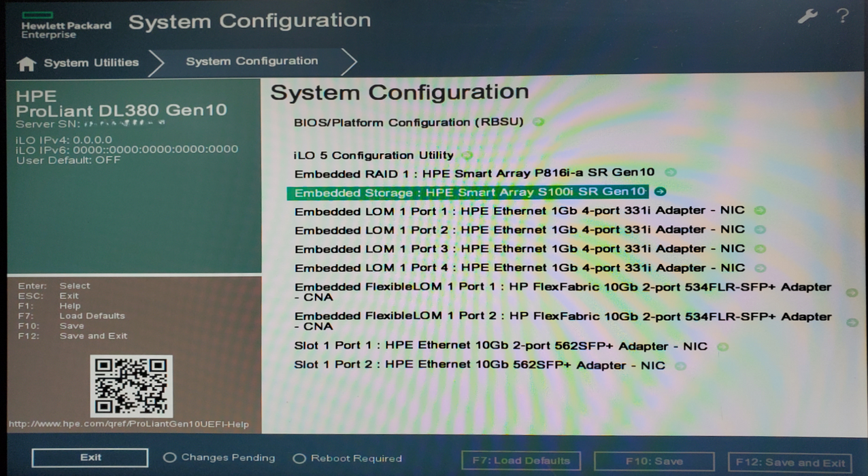Click the home icon in breadcrumb

click(x=26, y=64)
